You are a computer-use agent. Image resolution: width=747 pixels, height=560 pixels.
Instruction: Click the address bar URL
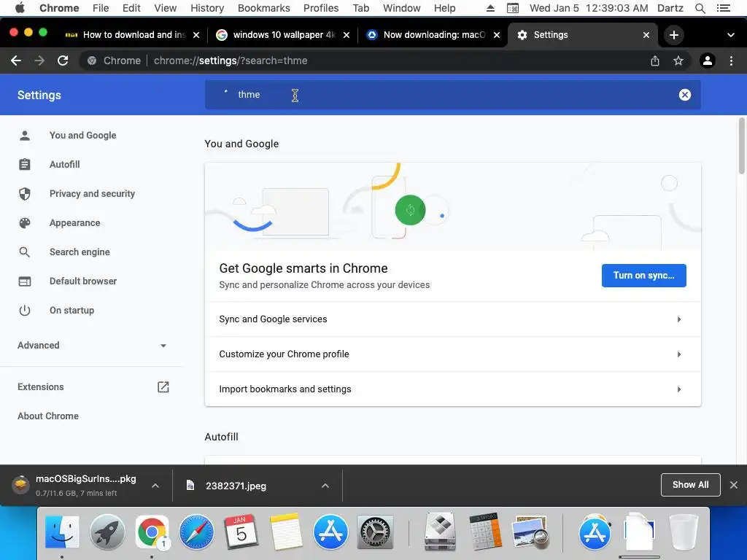click(x=230, y=61)
